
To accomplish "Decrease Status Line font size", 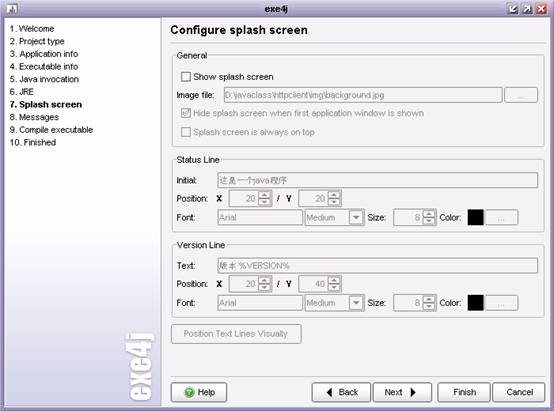I will [429, 221].
